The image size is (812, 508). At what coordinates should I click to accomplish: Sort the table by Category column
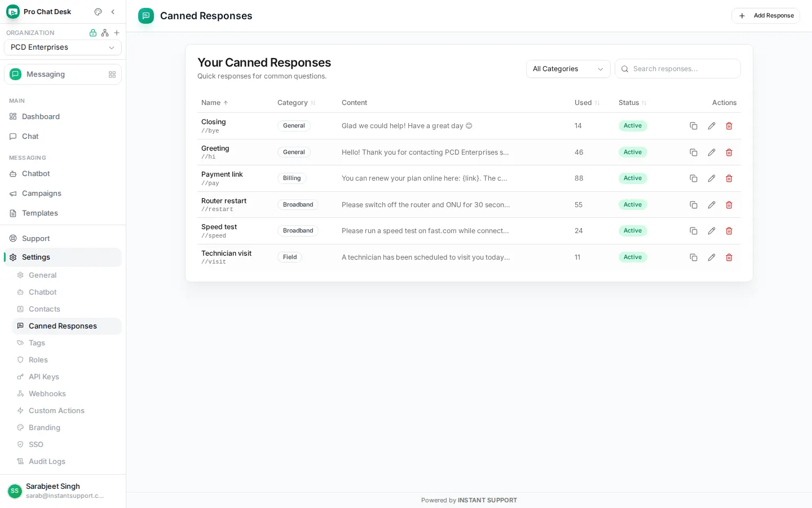297,103
